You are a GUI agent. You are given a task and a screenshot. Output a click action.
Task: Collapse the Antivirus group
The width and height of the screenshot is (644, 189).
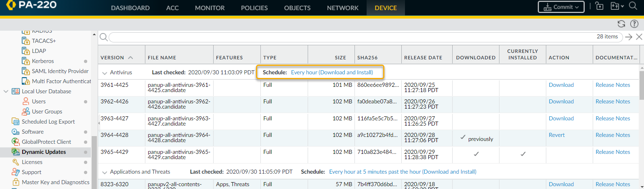click(x=105, y=73)
